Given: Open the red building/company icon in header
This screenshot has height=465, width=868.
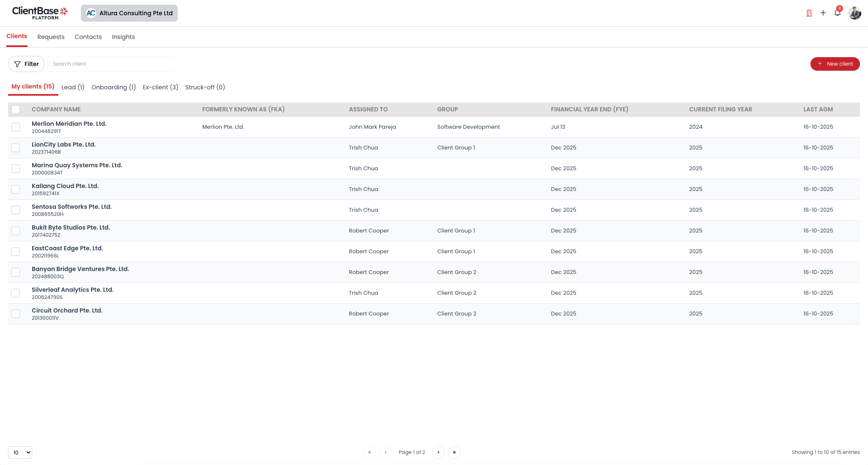Looking at the screenshot, I should click(x=809, y=13).
